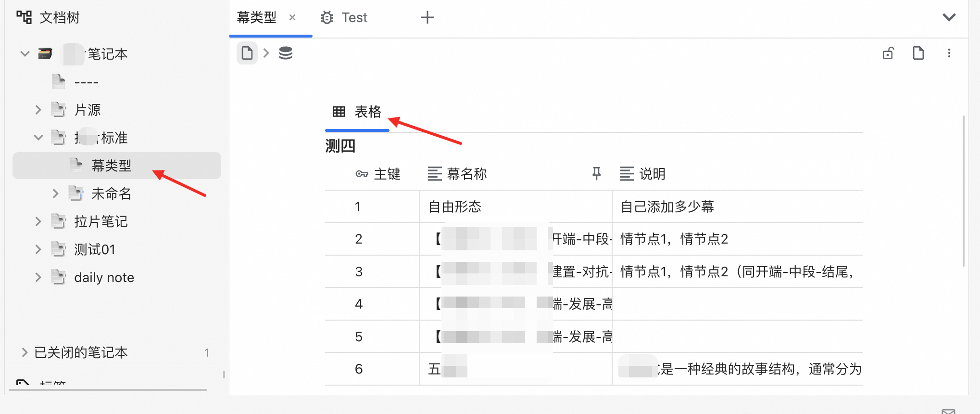Screen dimensions: 980x414
Task: Open the daily note document
Action: coord(104,278)
